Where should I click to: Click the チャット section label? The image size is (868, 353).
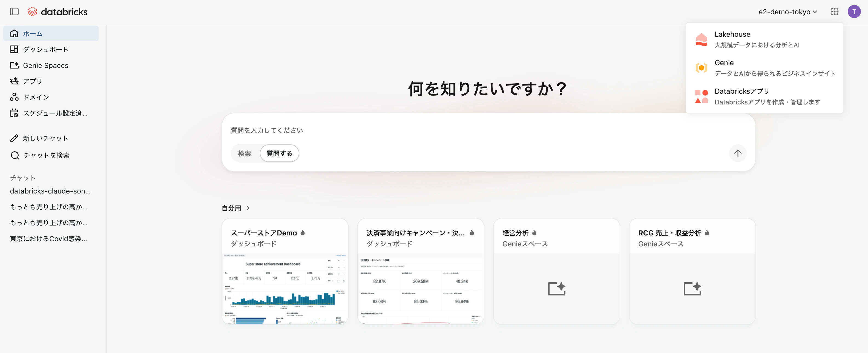(22, 178)
